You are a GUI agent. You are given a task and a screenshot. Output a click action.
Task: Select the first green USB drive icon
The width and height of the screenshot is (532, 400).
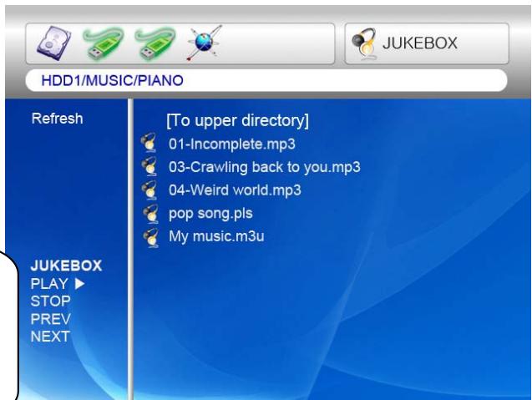tap(104, 43)
